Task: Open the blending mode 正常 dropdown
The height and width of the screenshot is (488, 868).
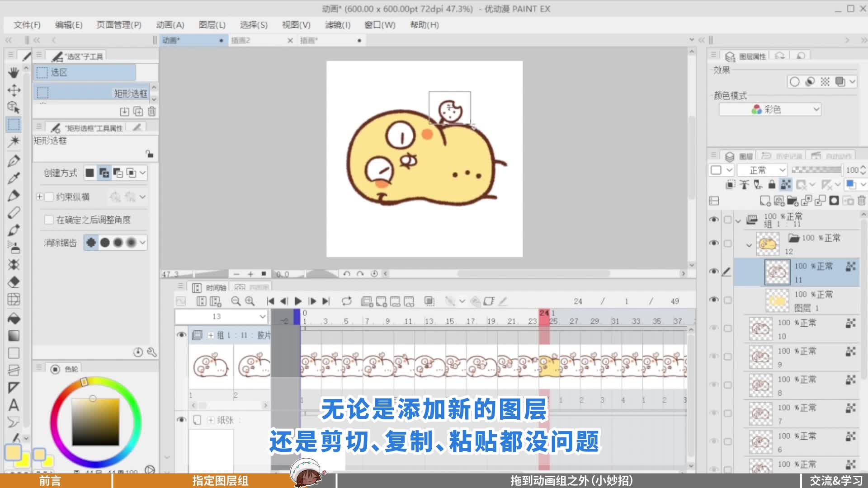Action: (762, 170)
